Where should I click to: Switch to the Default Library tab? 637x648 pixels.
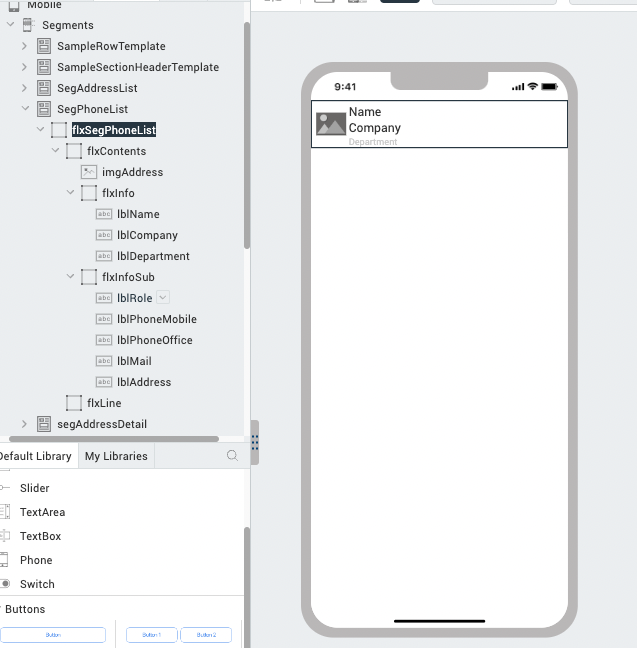point(36,456)
